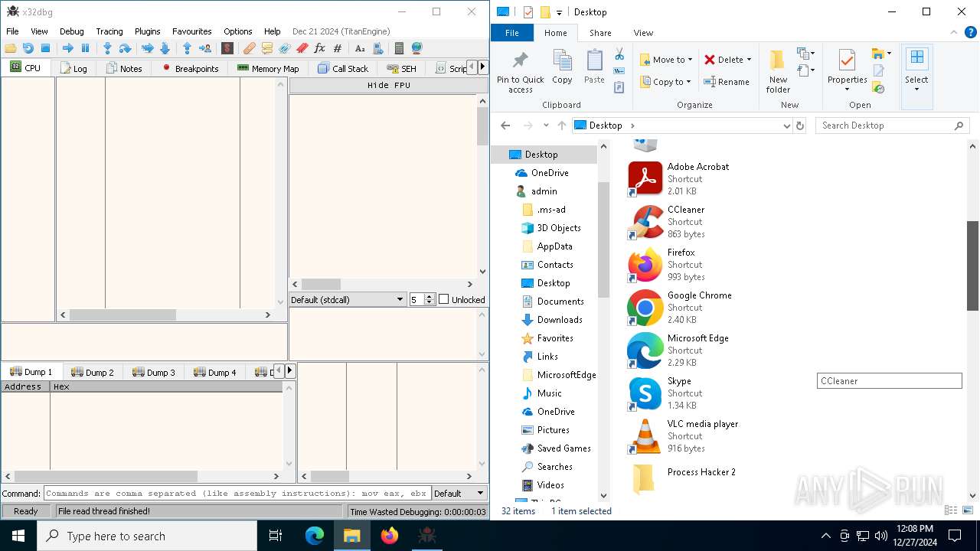This screenshot has width=980, height=551.
Task: Click the Stop (blue square) icon in x32dbg
Action: coord(45,48)
